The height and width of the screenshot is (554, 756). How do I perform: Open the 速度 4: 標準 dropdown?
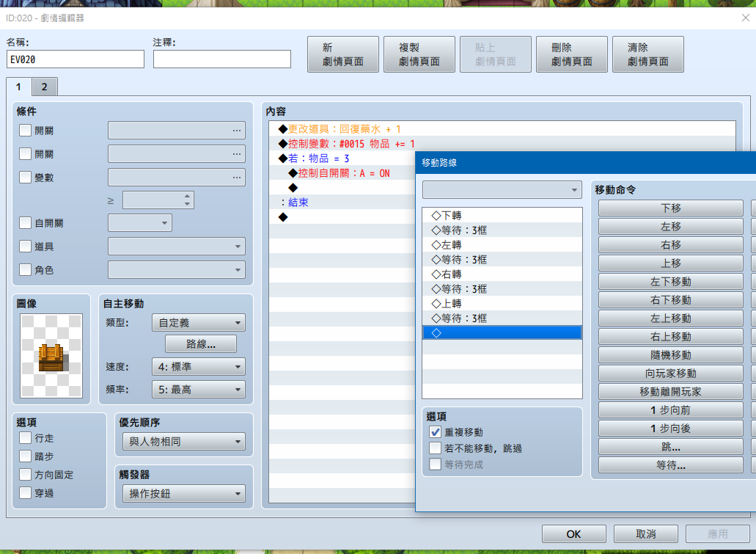coord(199,367)
